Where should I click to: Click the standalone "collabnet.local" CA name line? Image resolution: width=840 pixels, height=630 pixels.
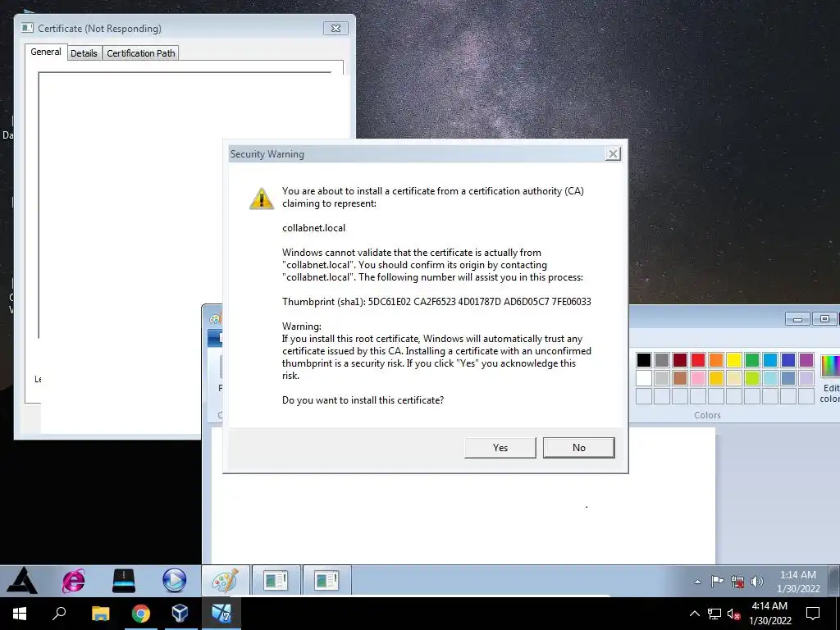click(314, 228)
